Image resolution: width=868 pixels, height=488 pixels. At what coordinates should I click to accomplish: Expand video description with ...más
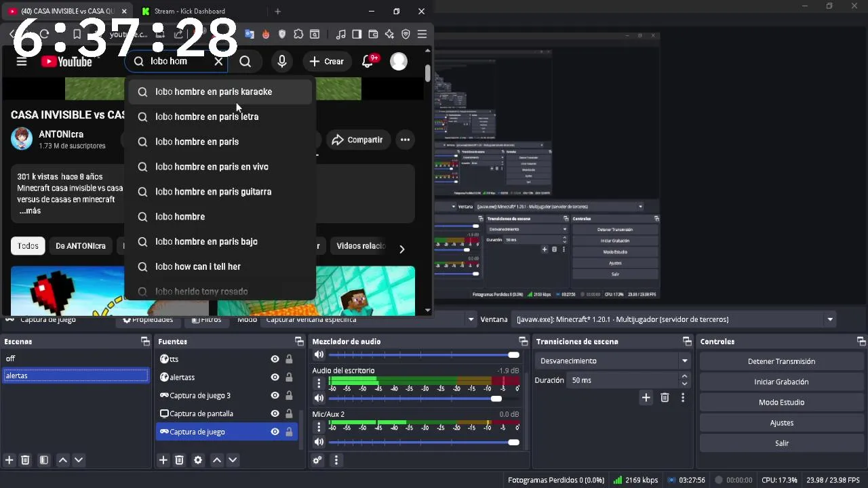30,211
